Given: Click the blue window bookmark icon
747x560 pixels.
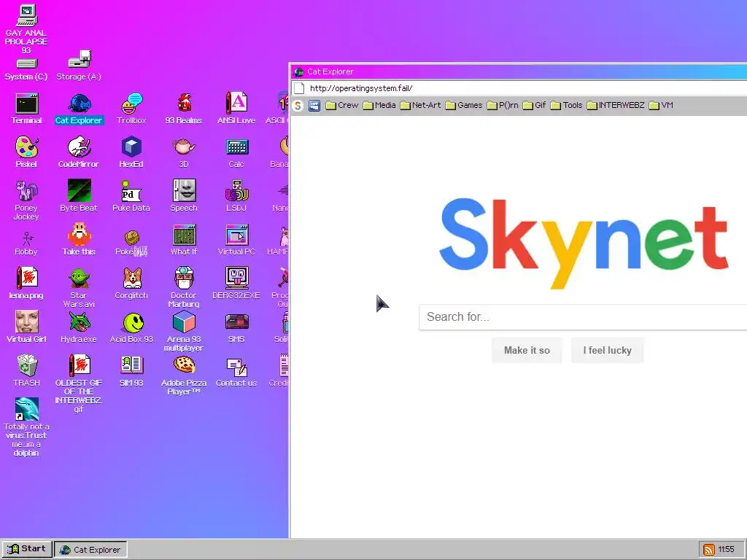Looking at the screenshot, I should click(314, 106).
